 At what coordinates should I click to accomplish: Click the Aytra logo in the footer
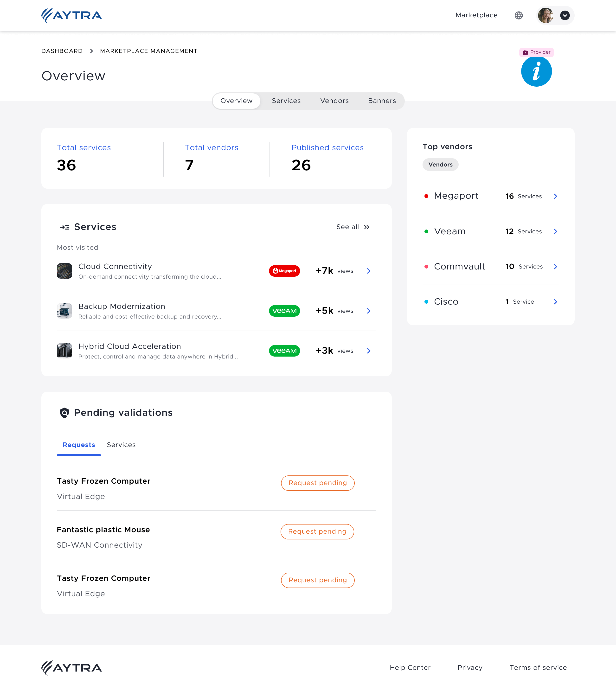(71, 668)
